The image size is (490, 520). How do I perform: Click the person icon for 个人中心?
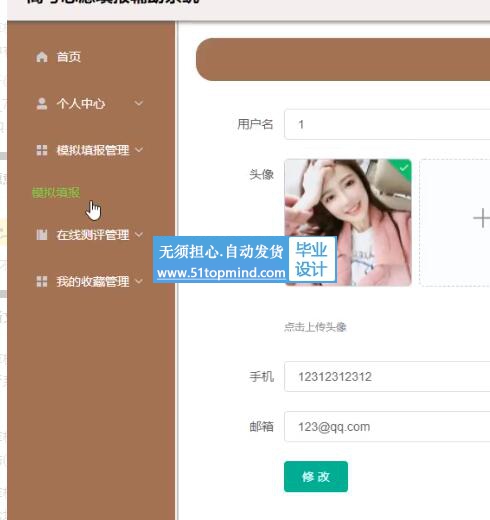point(42,104)
